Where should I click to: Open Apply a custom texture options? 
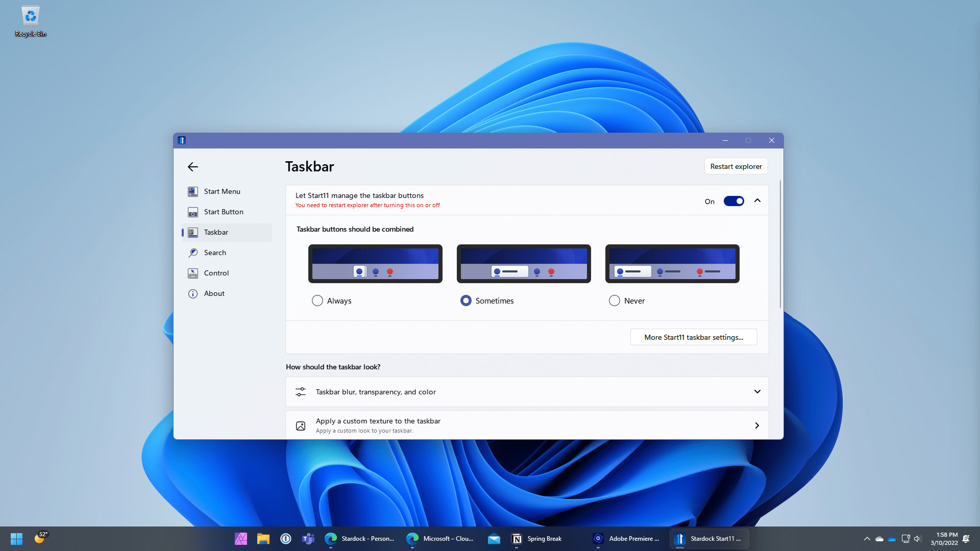(757, 425)
